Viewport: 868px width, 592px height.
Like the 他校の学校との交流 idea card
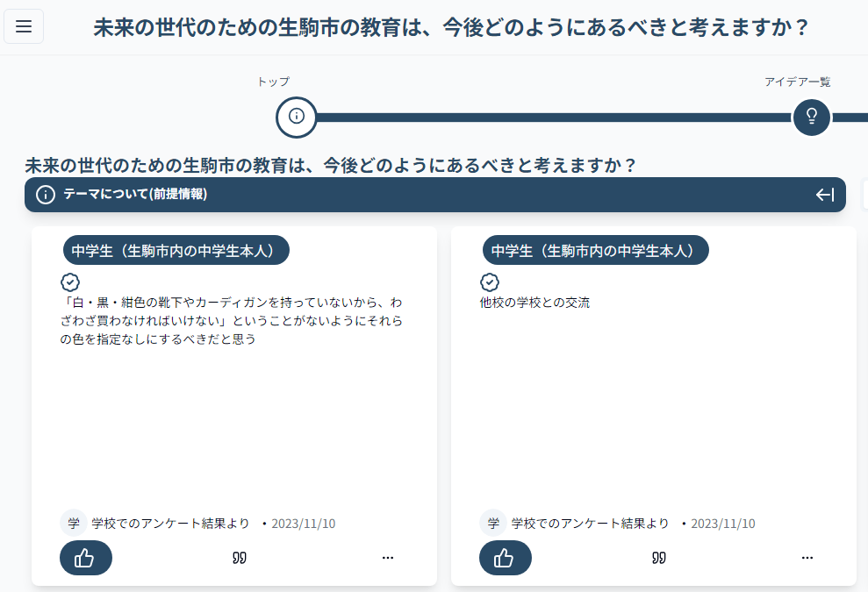(506, 558)
